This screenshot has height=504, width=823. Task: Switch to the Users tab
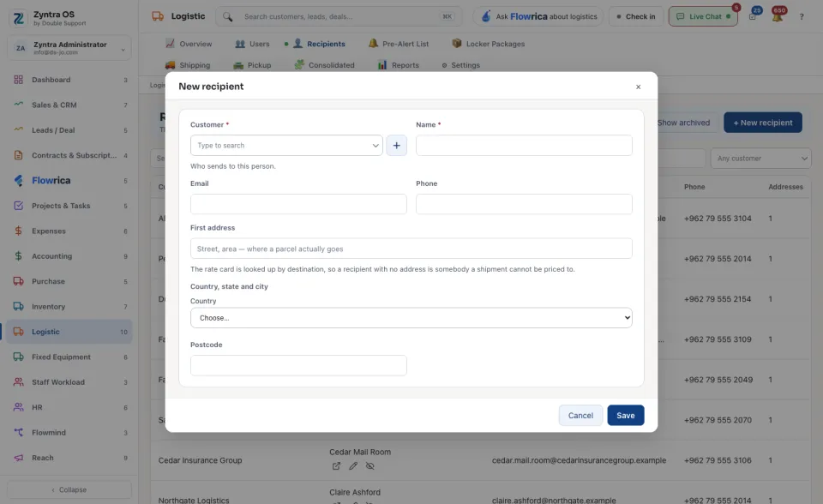point(252,44)
